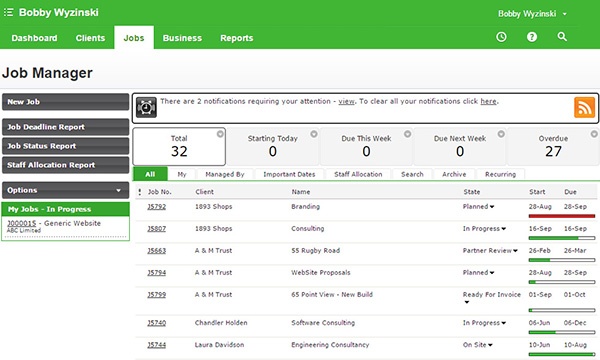Select the Jobs menu tab

tap(134, 38)
